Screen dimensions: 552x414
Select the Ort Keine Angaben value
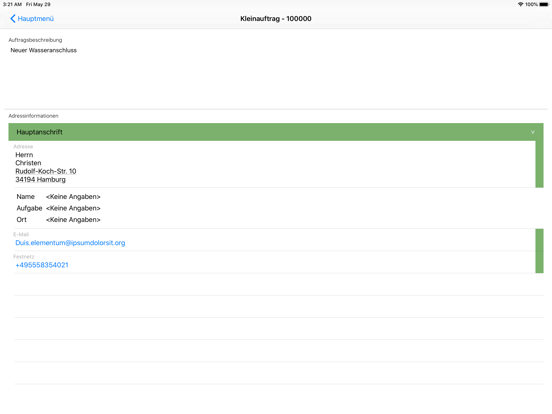click(x=73, y=220)
